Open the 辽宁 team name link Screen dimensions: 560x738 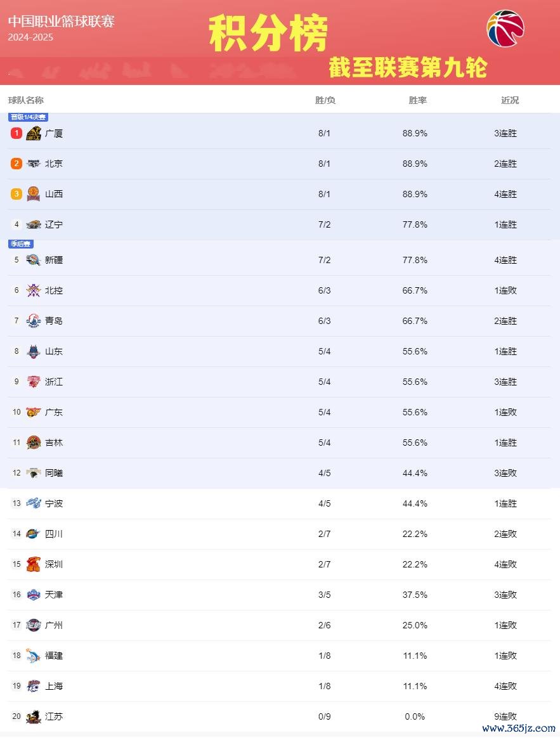coord(54,224)
